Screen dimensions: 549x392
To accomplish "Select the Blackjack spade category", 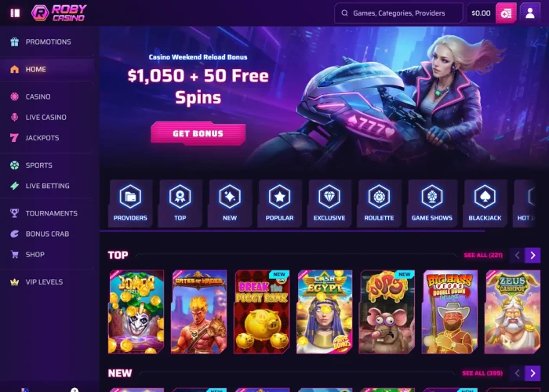I will coord(485,203).
